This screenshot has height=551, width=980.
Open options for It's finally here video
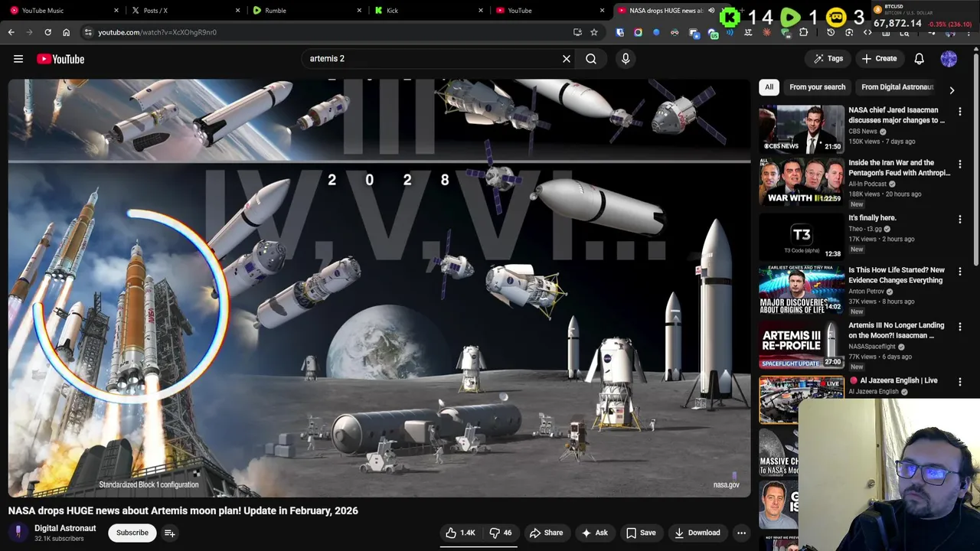coord(960,220)
